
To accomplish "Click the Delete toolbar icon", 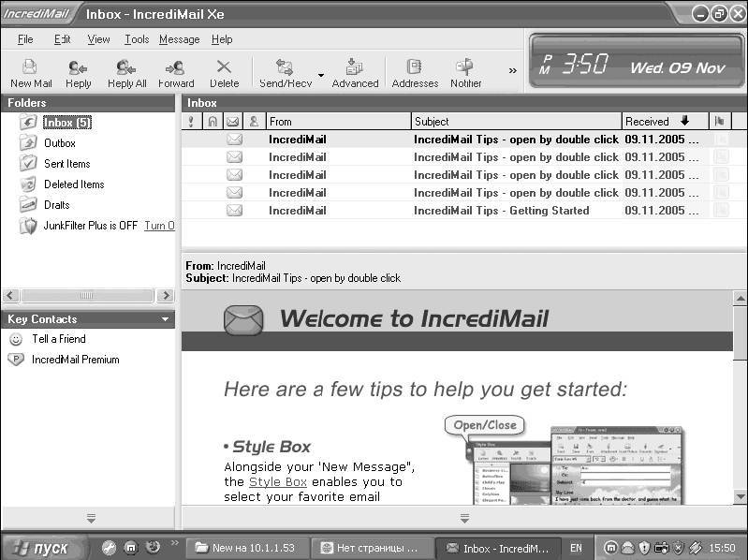I will tap(224, 73).
